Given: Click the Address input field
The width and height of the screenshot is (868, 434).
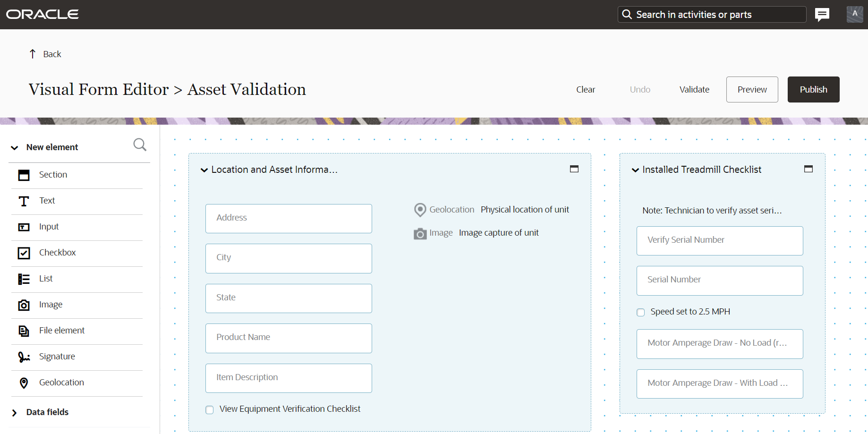Looking at the screenshot, I should pyautogui.click(x=289, y=218).
